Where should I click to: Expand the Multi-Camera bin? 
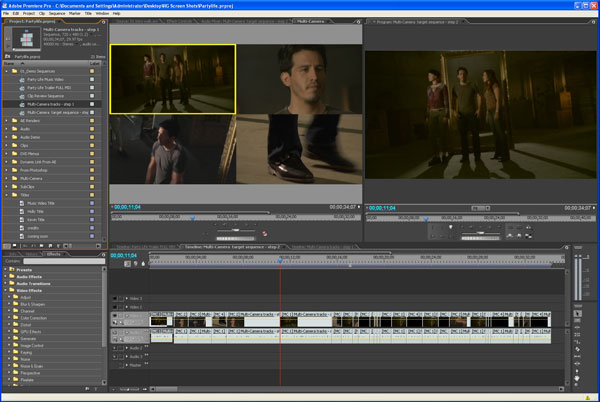pos(7,178)
